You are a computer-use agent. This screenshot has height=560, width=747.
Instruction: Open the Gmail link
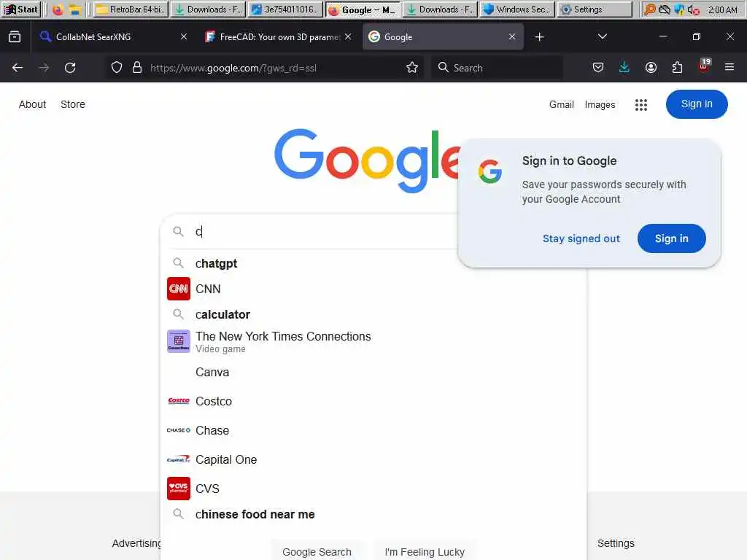[x=561, y=105]
